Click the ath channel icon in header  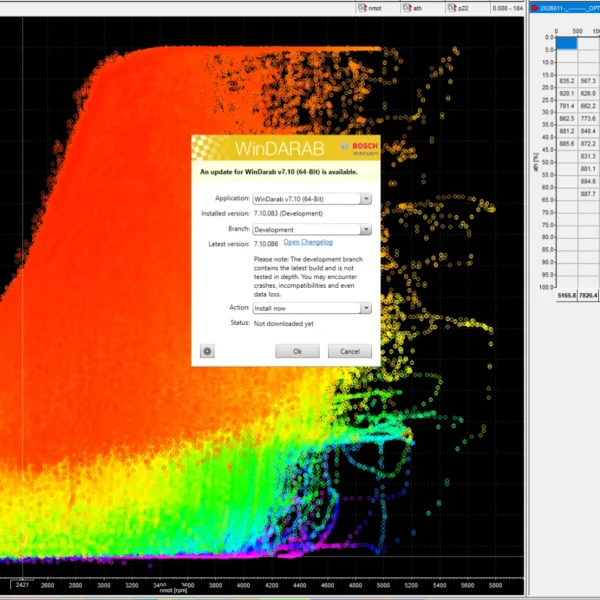407,8
